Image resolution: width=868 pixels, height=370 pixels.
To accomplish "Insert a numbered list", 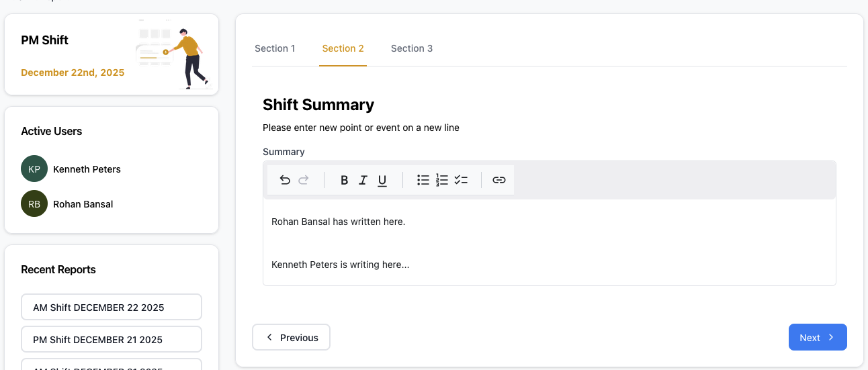I will point(442,180).
